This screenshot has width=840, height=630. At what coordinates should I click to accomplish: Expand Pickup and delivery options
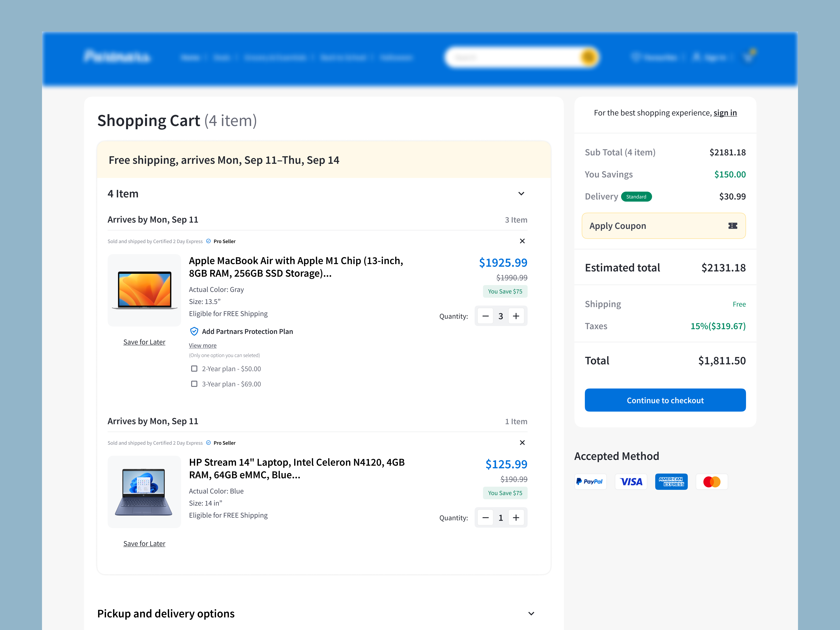(531, 614)
